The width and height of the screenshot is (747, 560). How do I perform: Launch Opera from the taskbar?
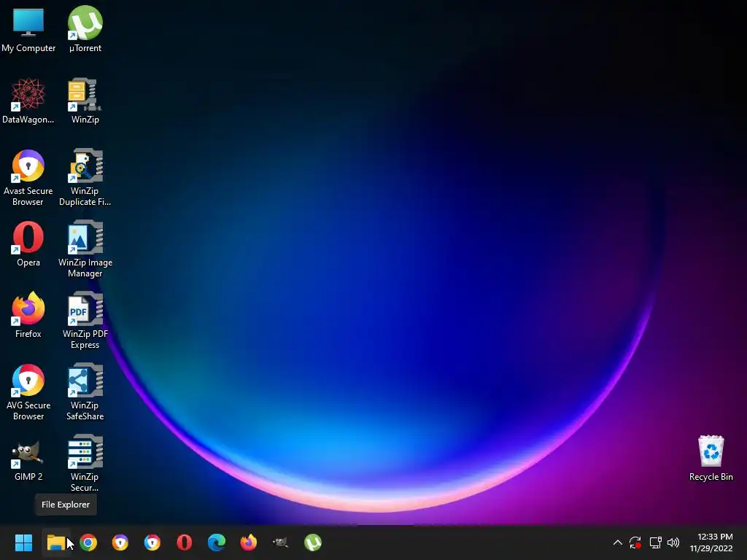pyautogui.click(x=185, y=542)
